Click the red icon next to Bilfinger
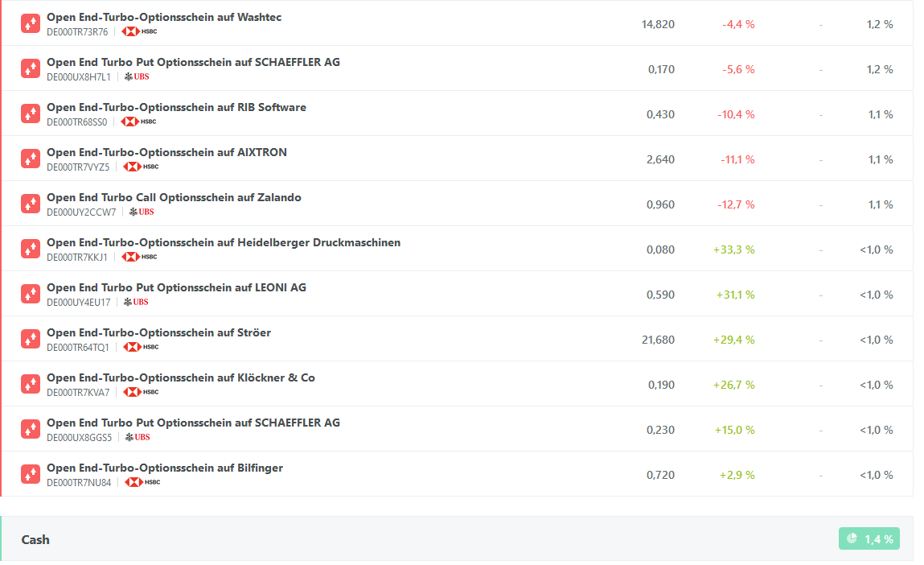This screenshot has width=924, height=565. (31, 474)
